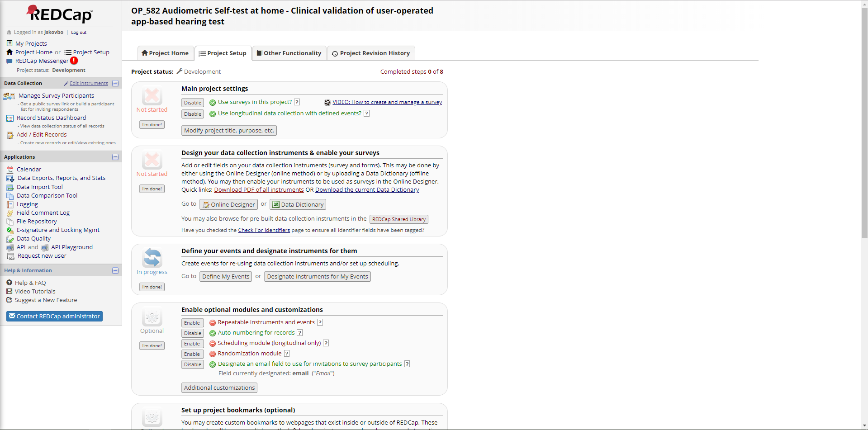Screen dimensions: 868x430
Task: Open My Projects list icon
Action: click(9, 43)
